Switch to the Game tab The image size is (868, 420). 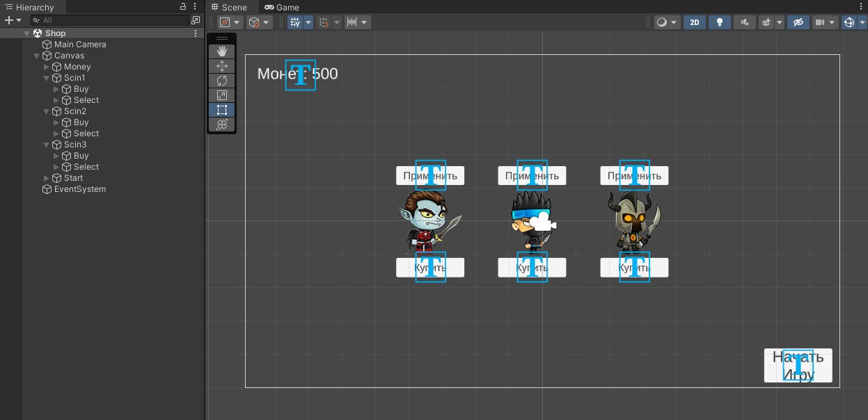click(282, 7)
